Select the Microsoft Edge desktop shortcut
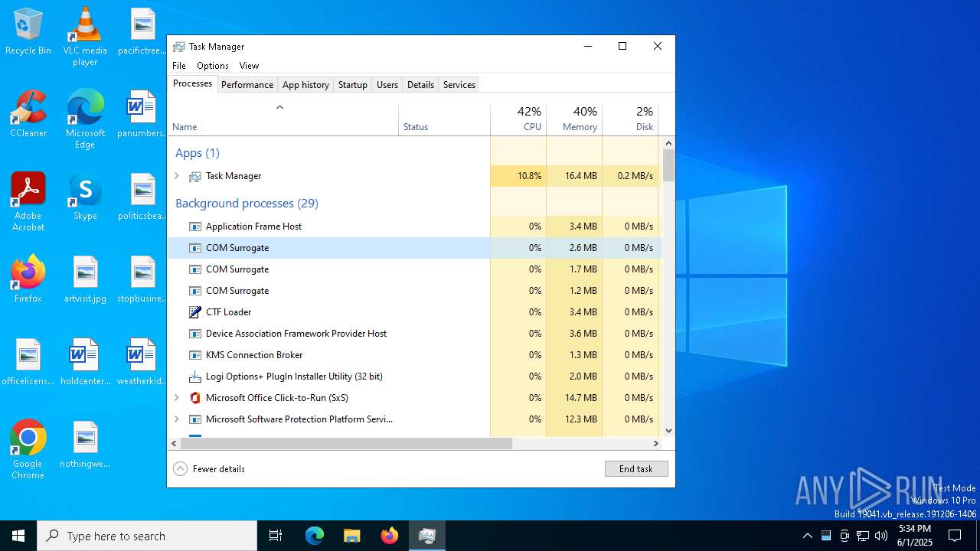The height and width of the screenshot is (551, 980). [85, 119]
